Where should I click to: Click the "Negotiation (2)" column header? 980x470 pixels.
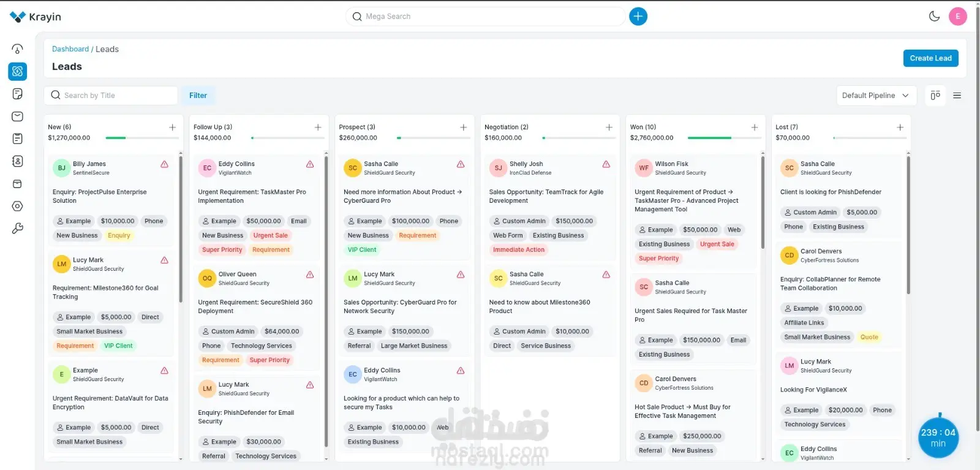pos(507,127)
